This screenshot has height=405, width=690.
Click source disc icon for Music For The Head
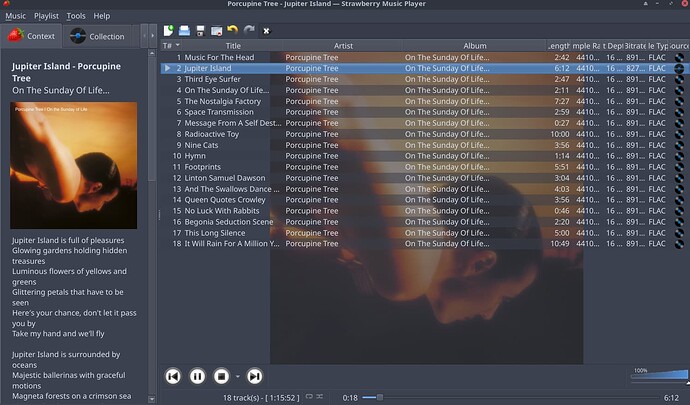pyautogui.click(x=679, y=57)
